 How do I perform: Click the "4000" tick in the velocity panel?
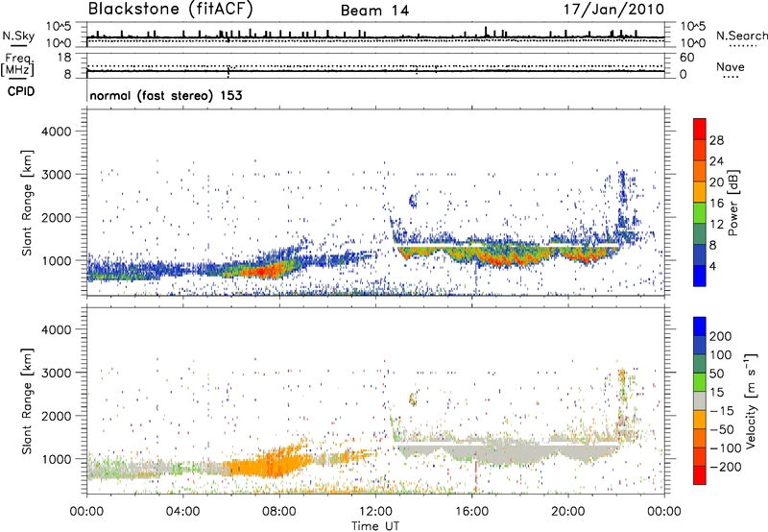click(56, 329)
